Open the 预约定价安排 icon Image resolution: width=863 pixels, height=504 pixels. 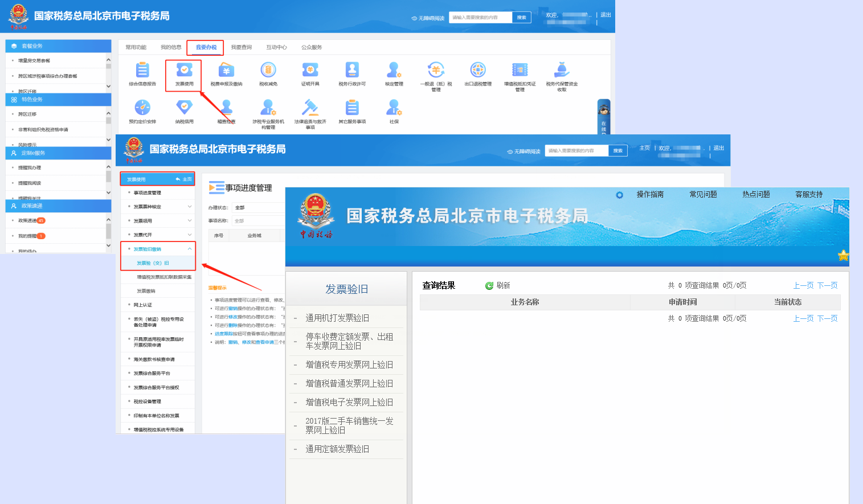point(142,107)
